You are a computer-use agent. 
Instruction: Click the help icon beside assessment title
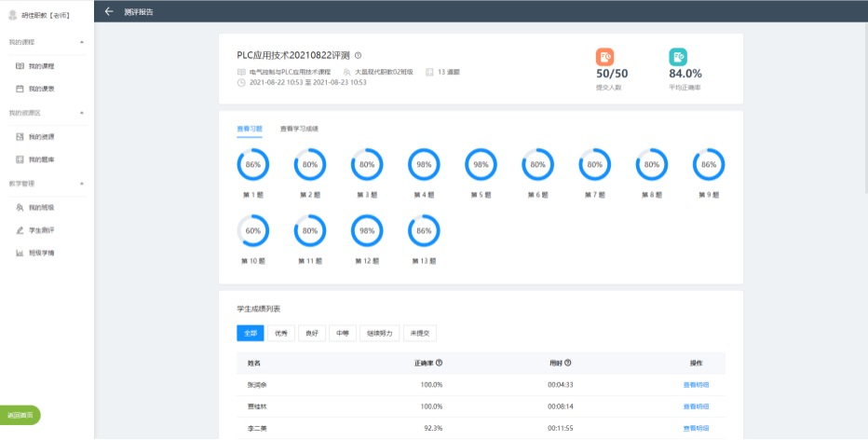[359, 55]
